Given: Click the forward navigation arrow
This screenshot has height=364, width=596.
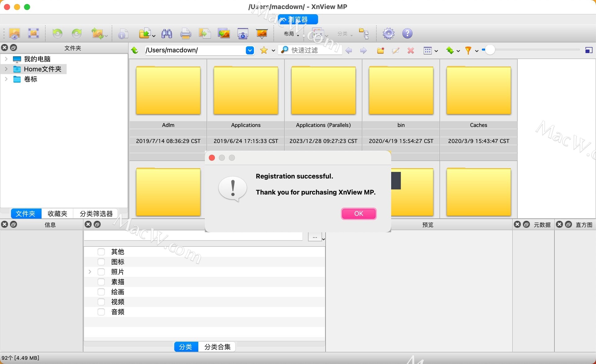Looking at the screenshot, I should (x=363, y=51).
